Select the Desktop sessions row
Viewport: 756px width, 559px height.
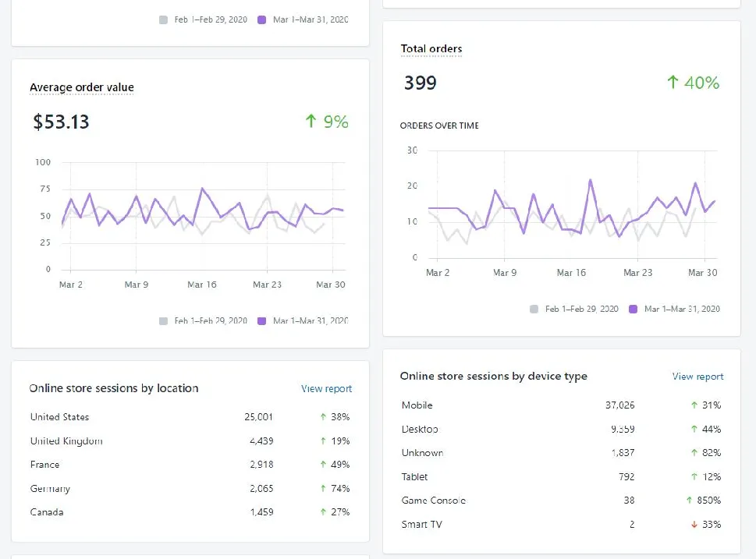[561, 429]
